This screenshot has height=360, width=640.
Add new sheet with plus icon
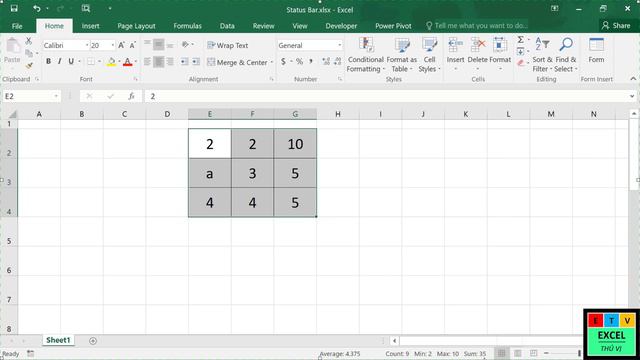tap(93, 340)
